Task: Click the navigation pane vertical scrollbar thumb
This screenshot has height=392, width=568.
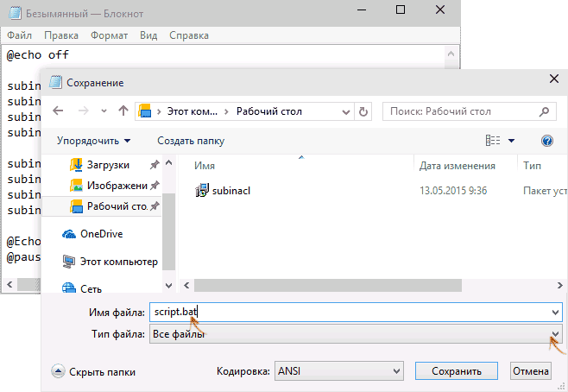Action: pos(168,231)
